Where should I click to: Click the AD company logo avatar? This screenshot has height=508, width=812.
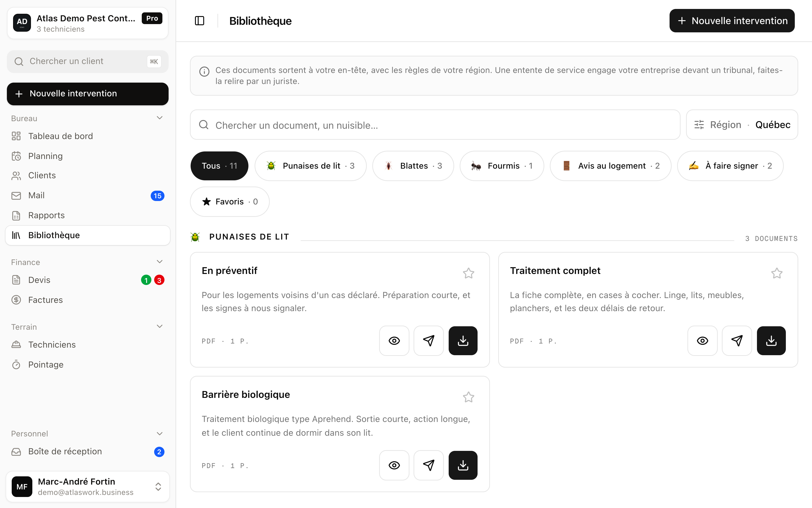click(x=22, y=22)
